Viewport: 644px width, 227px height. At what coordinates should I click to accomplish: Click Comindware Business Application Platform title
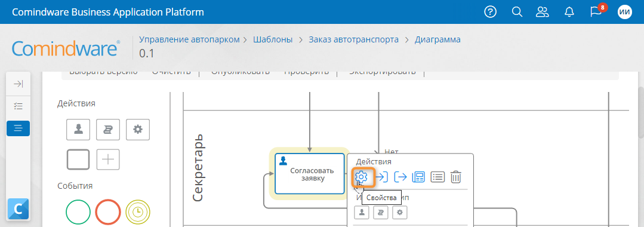[108, 12]
